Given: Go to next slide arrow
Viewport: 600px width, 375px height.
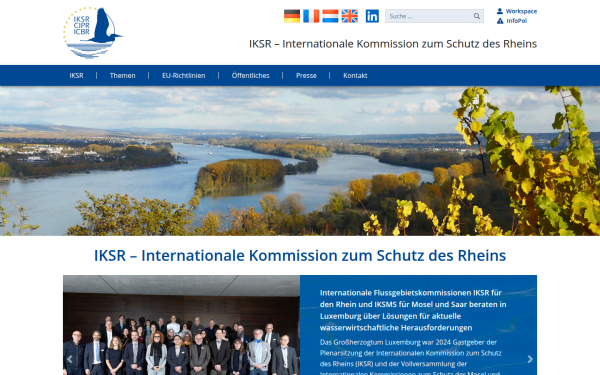Looking at the screenshot, I should pos(530,359).
